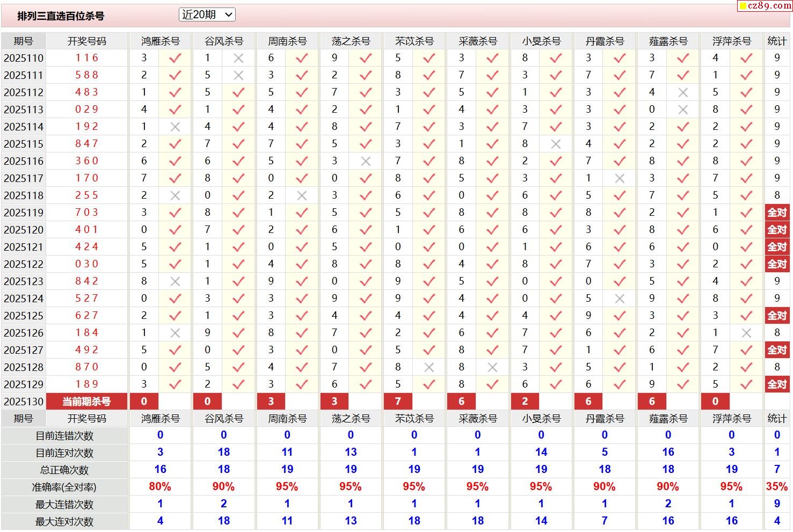Click the 准确率(全对率) row label
The image size is (793, 532).
click(64, 487)
